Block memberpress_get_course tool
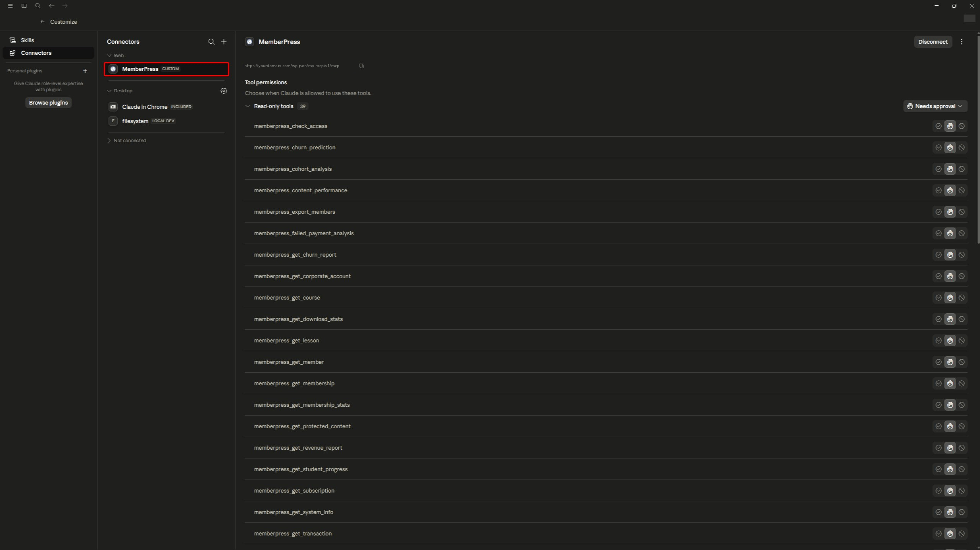This screenshot has height=550, width=980. pos(962,298)
